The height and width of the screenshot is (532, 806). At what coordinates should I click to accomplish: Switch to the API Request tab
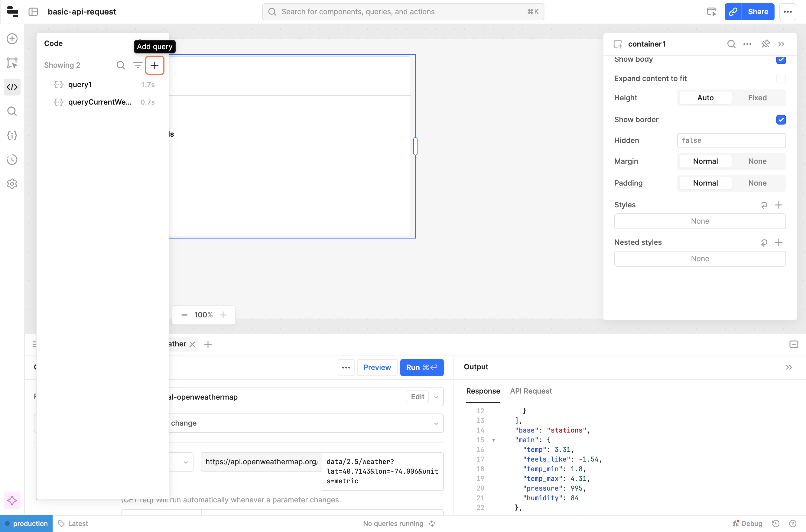coord(531,391)
